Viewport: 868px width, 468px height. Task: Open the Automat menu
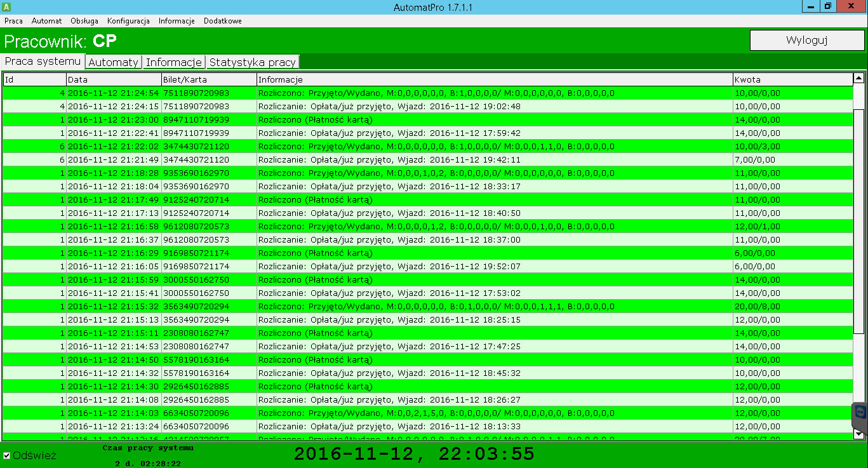[46, 20]
